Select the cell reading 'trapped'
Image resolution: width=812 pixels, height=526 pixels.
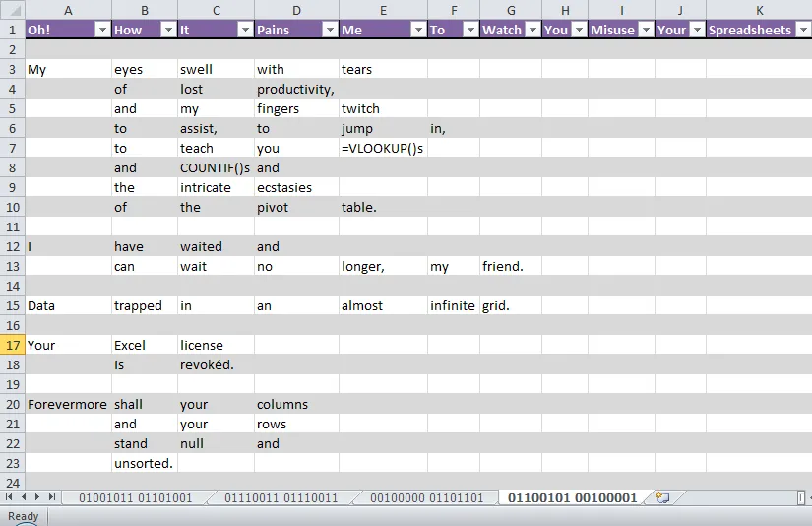(x=145, y=305)
